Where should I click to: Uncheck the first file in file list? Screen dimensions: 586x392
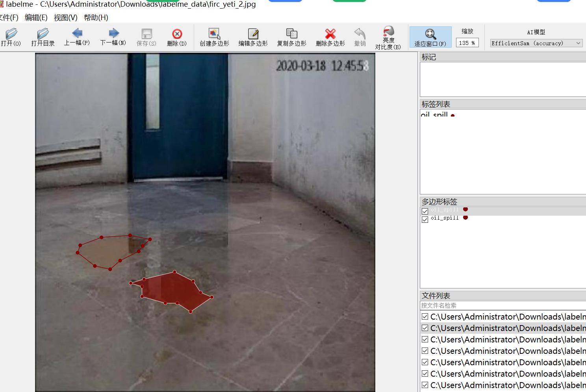(x=425, y=316)
